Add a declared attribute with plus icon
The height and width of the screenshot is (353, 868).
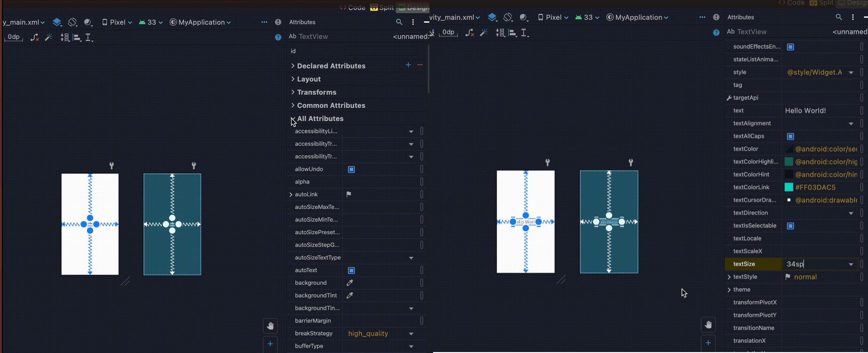pyautogui.click(x=408, y=65)
